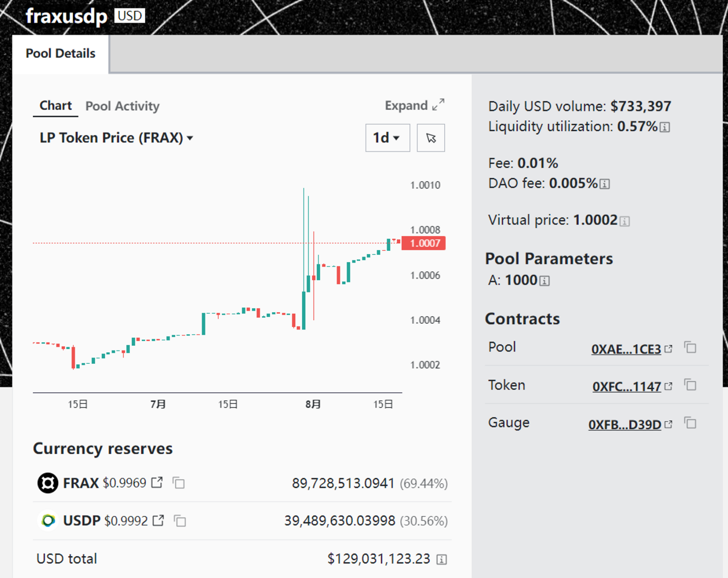This screenshot has height=578, width=728.
Task: Copy the Pool contract address
Action: [x=690, y=348]
